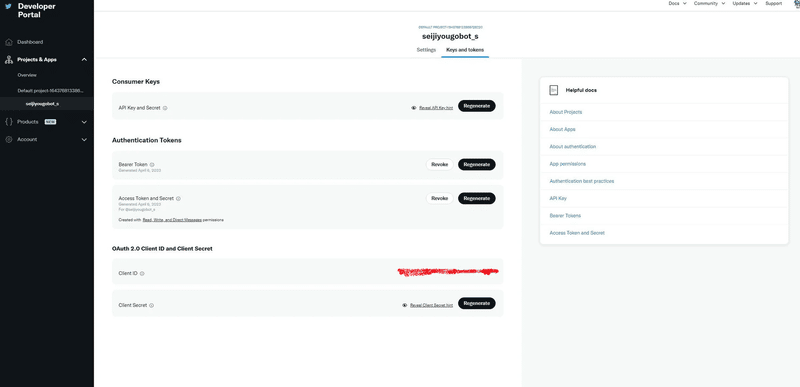
Task: Select the Keys and tokens tab
Action: (465, 50)
